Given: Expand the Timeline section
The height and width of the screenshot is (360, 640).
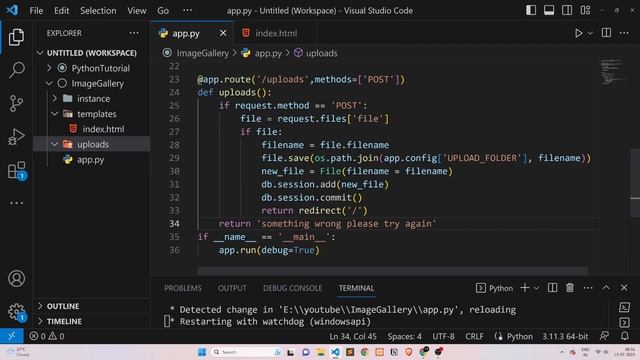Looking at the screenshot, I should pyautogui.click(x=91, y=322).
